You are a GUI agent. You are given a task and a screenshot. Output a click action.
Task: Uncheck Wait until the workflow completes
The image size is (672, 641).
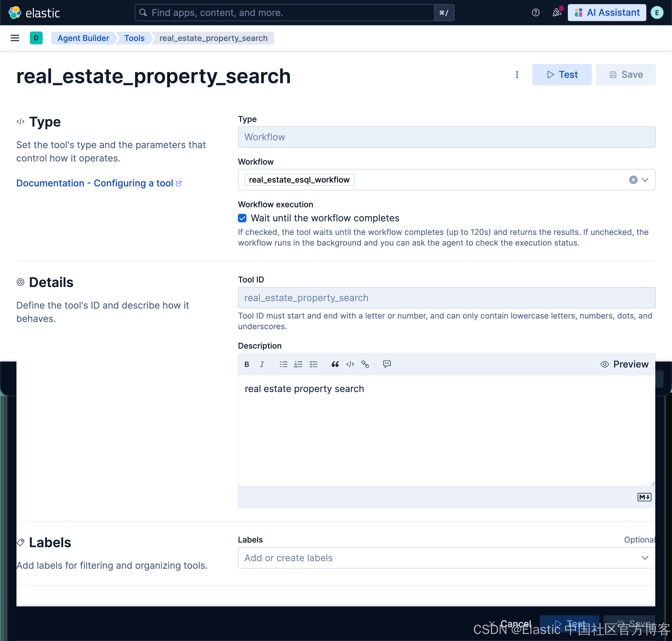[242, 218]
